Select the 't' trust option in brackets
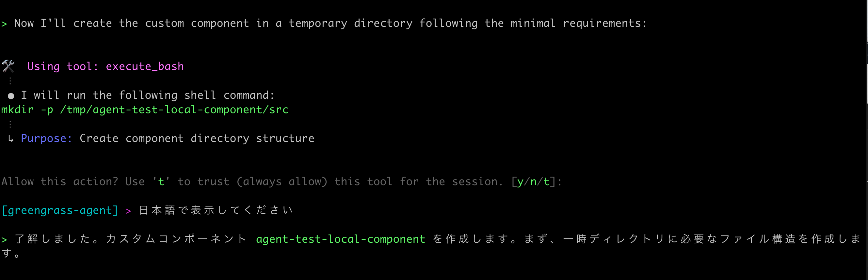 [546, 182]
